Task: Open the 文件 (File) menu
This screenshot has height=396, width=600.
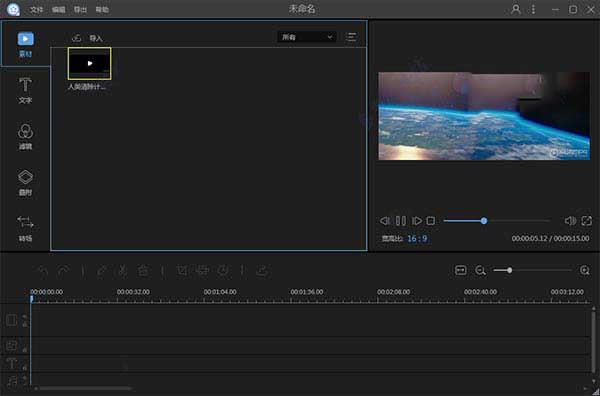Action: [36, 10]
